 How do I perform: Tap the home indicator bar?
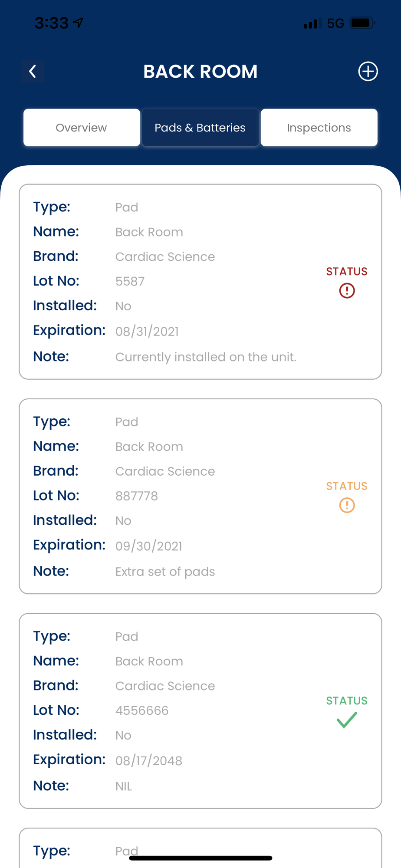tap(200, 858)
